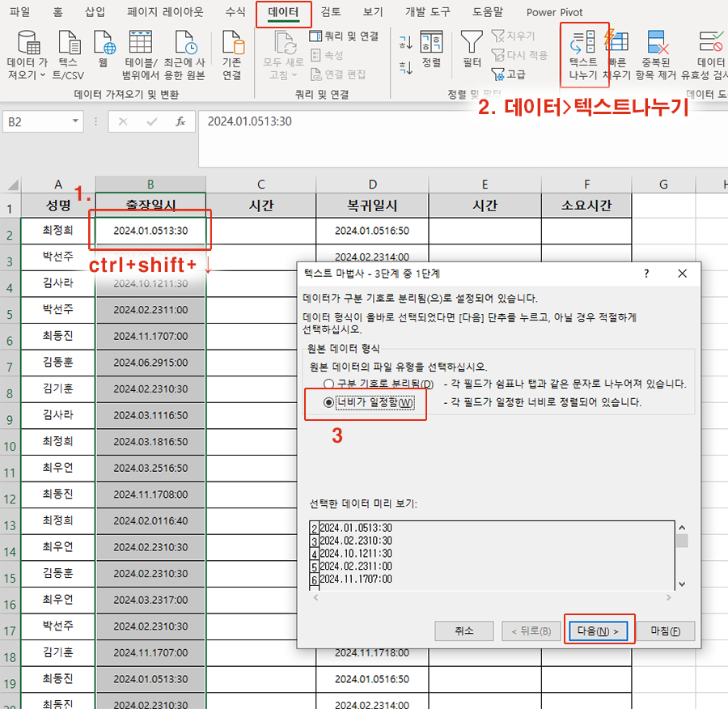The width and height of the screenshot is (728, 709).
Task: Switch to the 수식 ribbon tab
Action: pos(235,12)
